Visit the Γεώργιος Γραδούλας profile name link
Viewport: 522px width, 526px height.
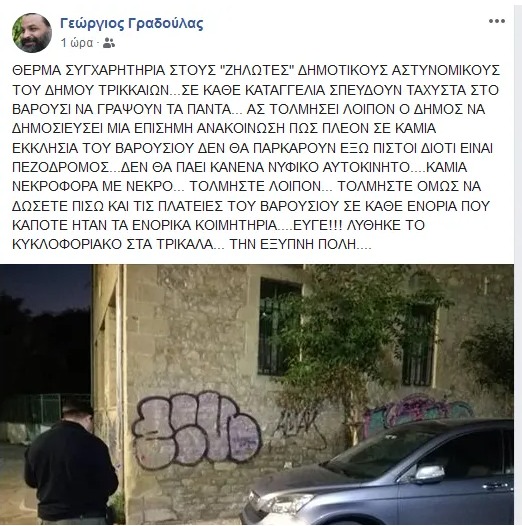coord(132,23)
